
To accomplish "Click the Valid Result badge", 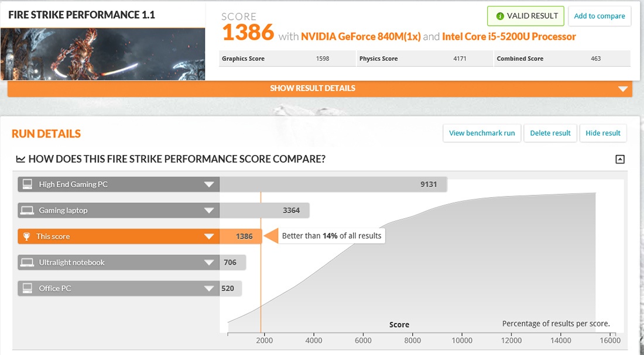I will pyautogui.click(x=526, y=16).
